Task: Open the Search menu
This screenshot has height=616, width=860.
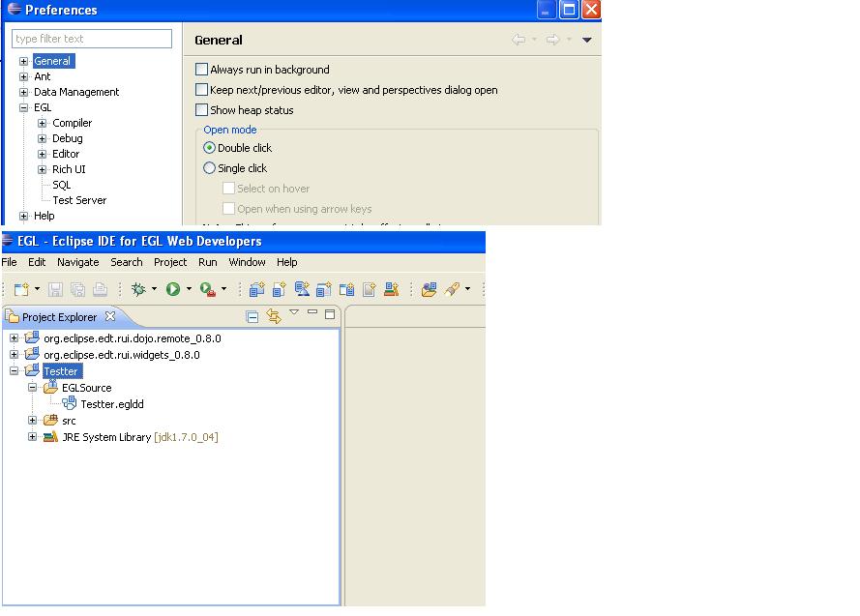Action: click(126, 262)
